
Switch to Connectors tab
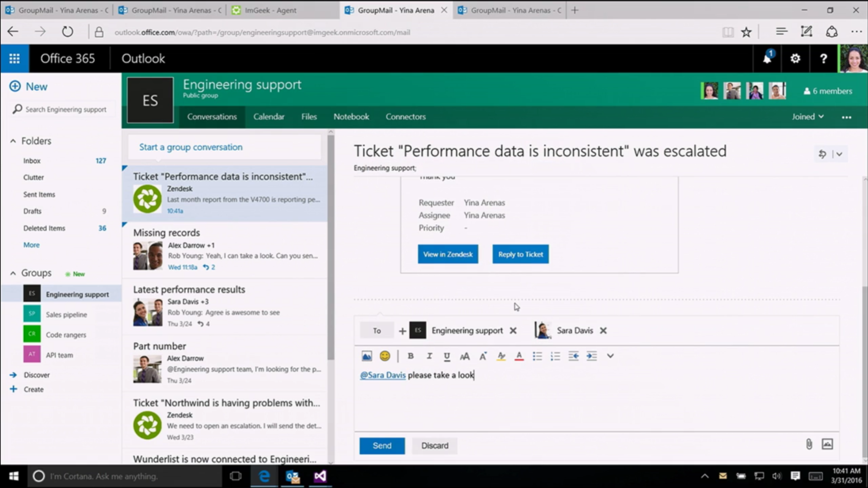[x=406, y=117]
